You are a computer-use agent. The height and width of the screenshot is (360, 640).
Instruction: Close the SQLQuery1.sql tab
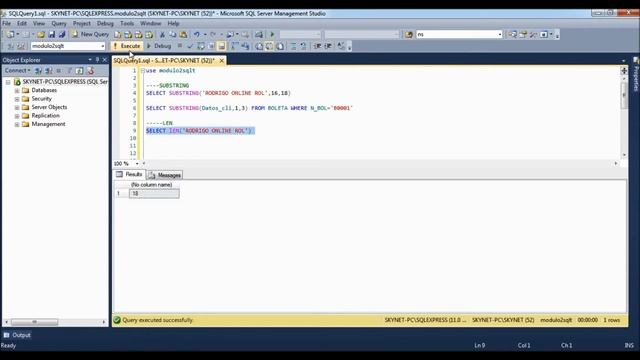pos(222,60)
